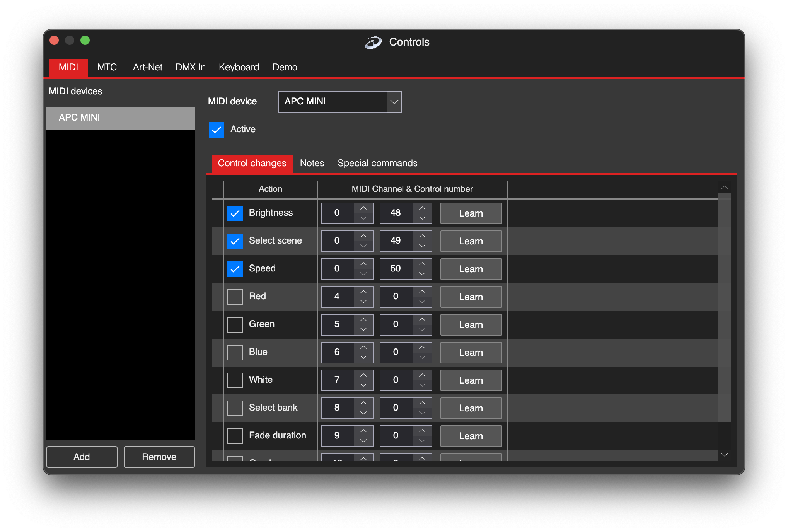This screenshot has height=532, width=788.
Task: Enable the White action checkbox
Action: coord(235,380)
